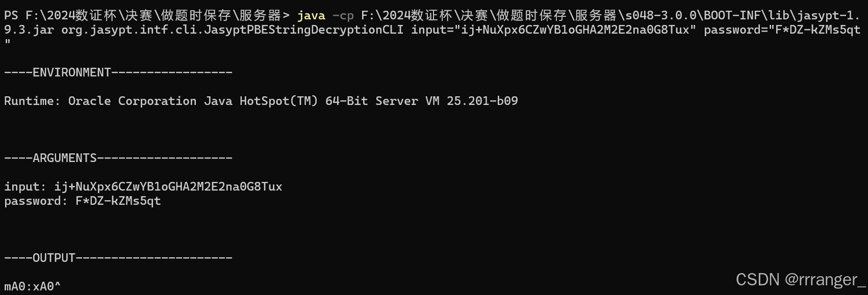Click the VM version 25.201-b09 text
The image size is (868, 295).
pos(482,101)
